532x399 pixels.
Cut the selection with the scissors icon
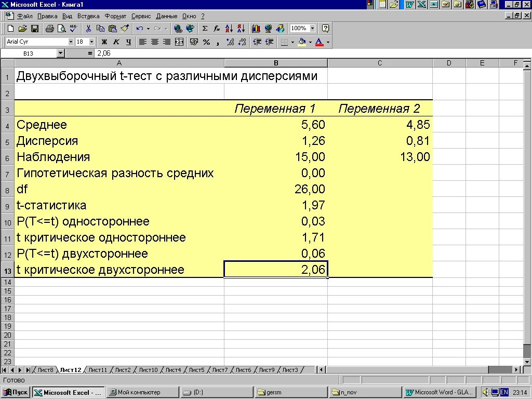[88, 29]
